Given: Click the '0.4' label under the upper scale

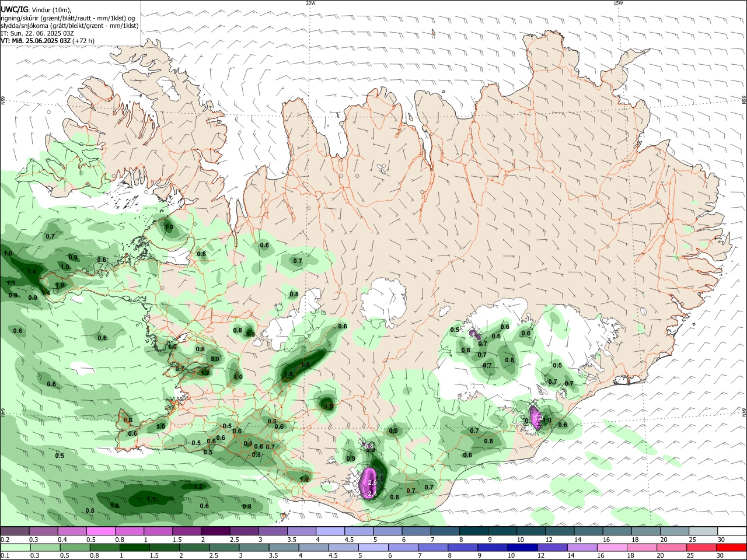Looking at the screenshot, I should click(x=62, y=540).
